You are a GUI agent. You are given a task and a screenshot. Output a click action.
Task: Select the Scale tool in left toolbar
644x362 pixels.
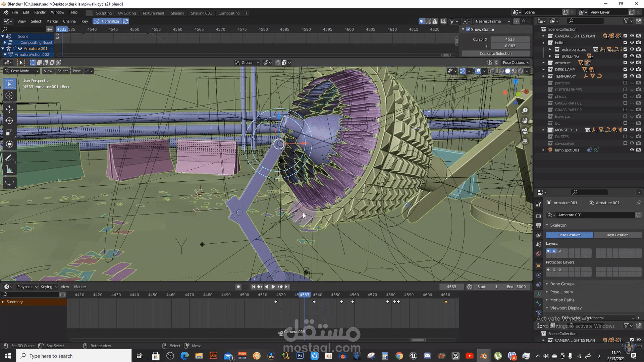9,132
